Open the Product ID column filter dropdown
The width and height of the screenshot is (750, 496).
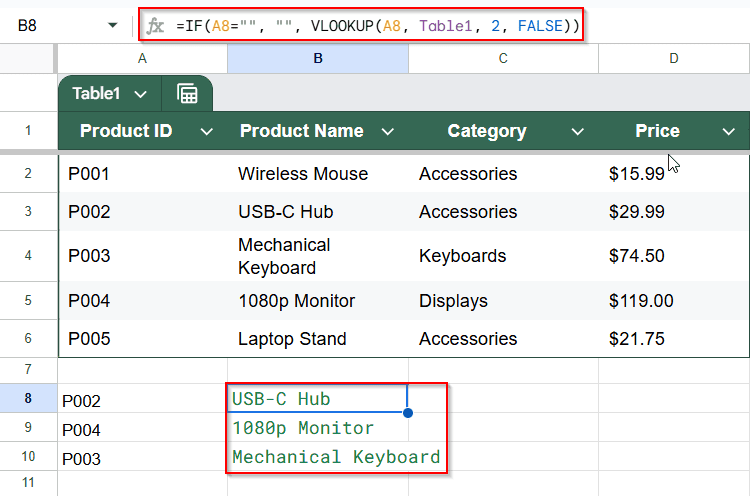207,132
